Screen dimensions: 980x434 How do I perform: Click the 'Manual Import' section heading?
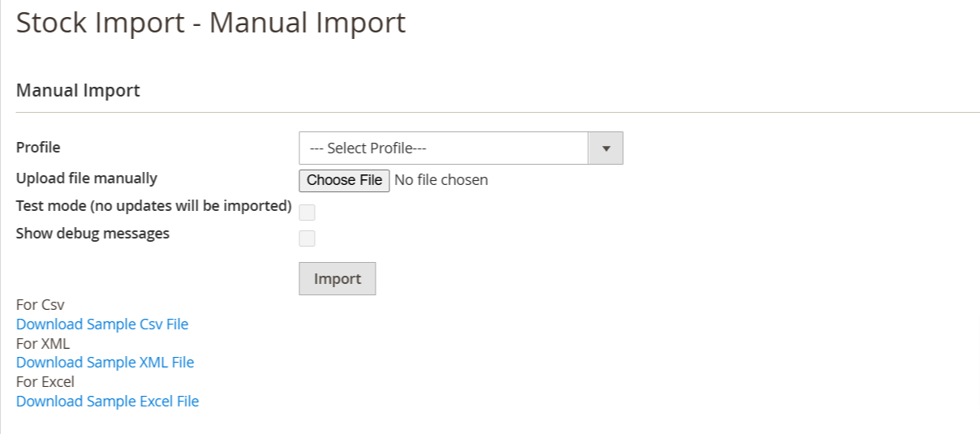(78, 91)
